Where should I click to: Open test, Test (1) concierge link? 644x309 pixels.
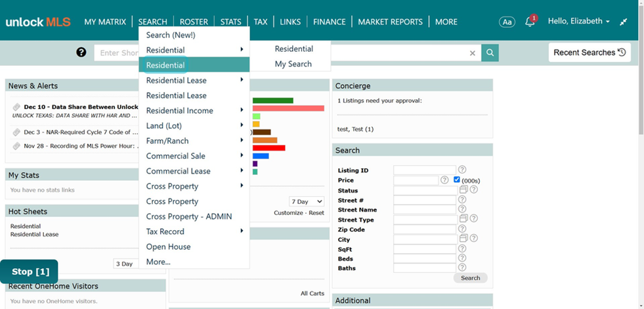point(355,130)
